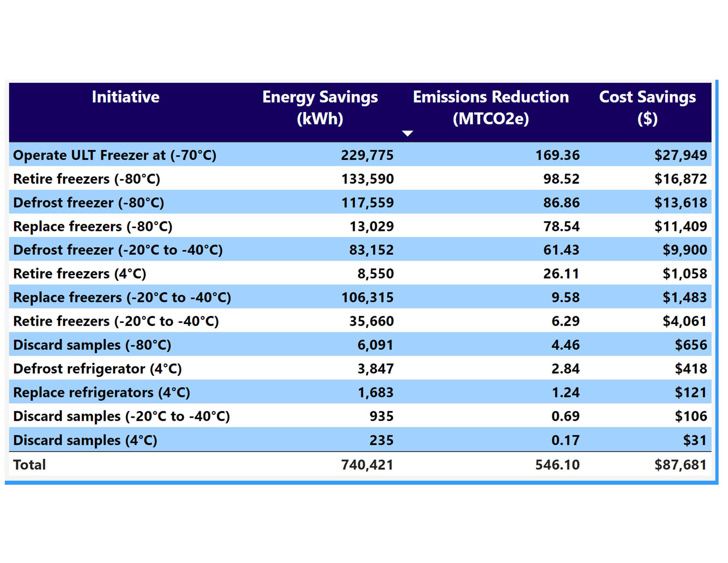
Task: Select Replace freezers (-80°C) initiative
Action: pyautogui.click(x=93, y=226)
